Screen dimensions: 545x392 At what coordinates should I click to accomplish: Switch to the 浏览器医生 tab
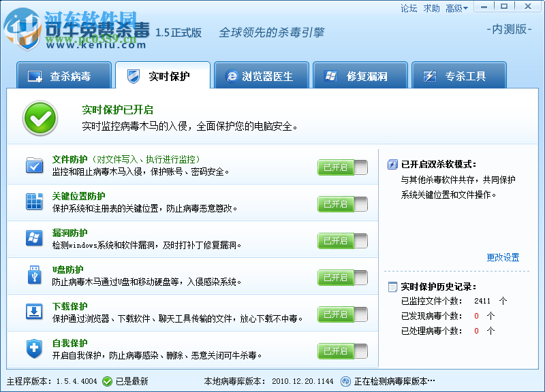tap(263, 76)
